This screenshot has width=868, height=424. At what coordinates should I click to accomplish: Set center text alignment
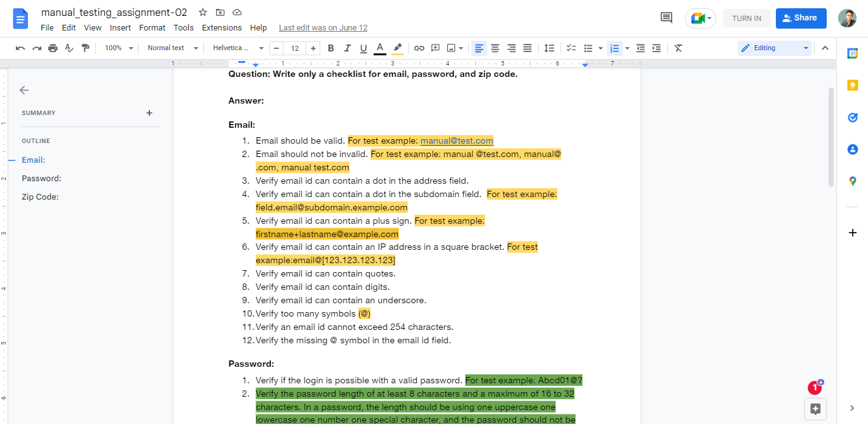(x=495, y=48)
